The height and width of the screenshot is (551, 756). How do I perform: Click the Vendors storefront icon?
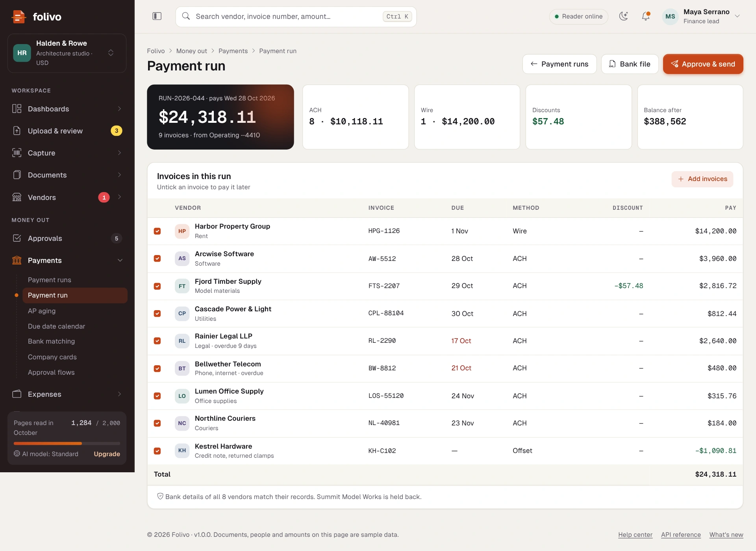point(17,197)
